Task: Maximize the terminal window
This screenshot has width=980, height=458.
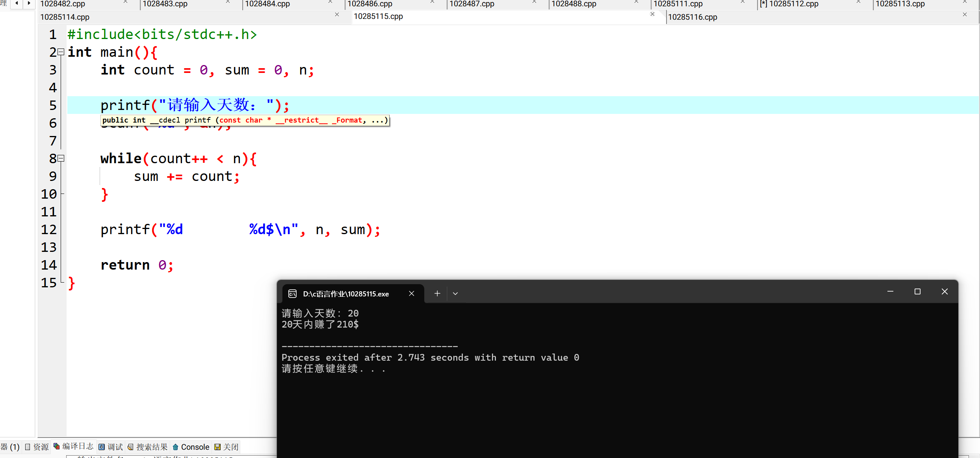Action: [x=917, y=292]
